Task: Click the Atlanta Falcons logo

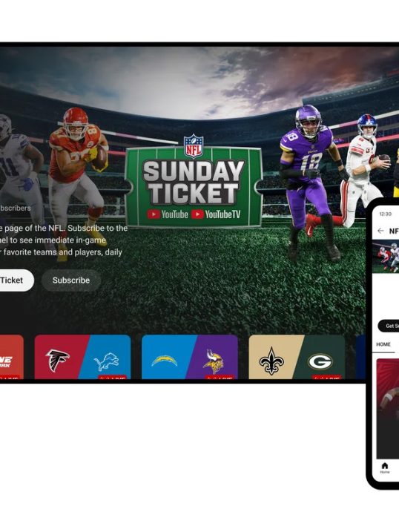Action: pos(57,361)
